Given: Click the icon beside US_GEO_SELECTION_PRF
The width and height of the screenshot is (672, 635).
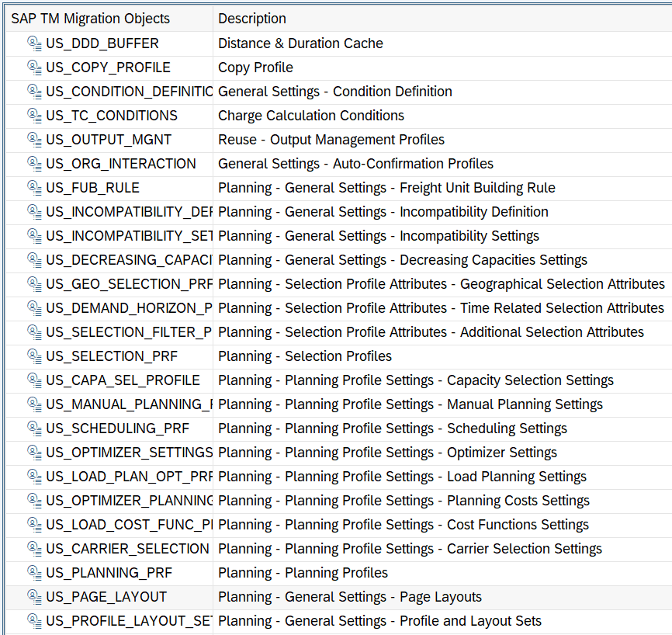Looking at the screenshot, I should tap(34, 284).
